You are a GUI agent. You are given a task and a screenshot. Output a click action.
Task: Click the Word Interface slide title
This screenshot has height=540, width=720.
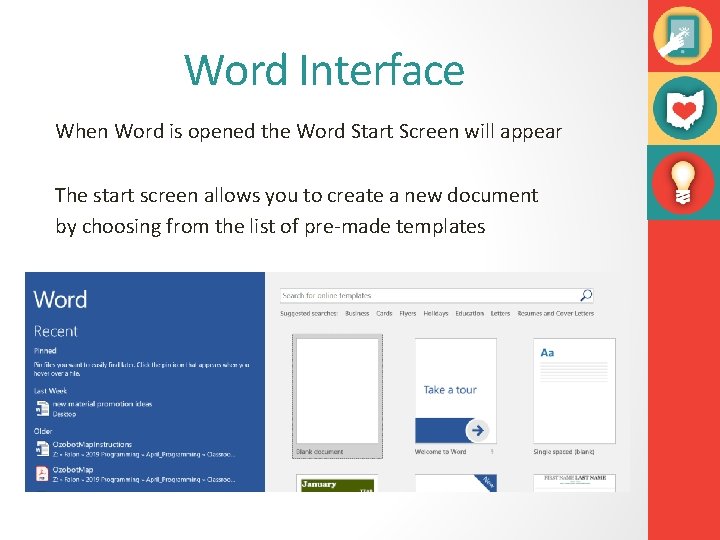tap(324, 70)
